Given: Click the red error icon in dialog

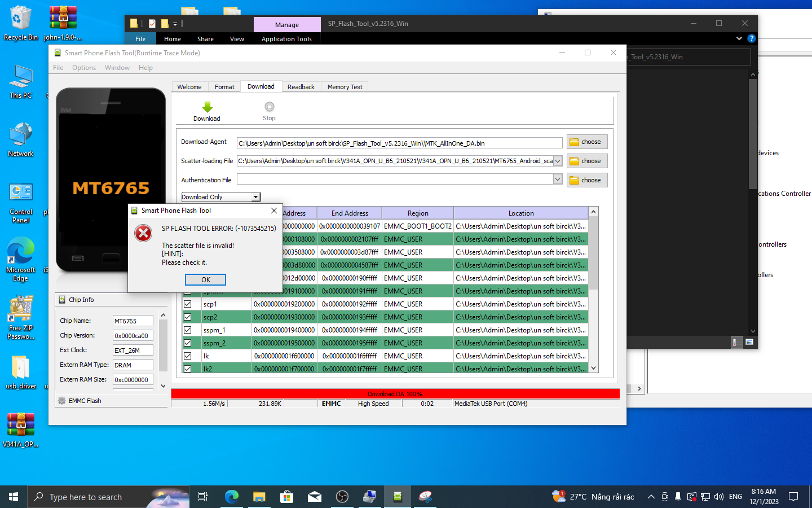Looking at the screenshot, I should (x=143, y=233).
